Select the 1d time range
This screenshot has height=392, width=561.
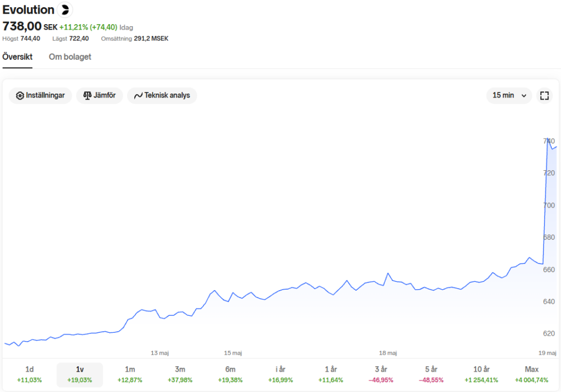[x=30, y=374]
